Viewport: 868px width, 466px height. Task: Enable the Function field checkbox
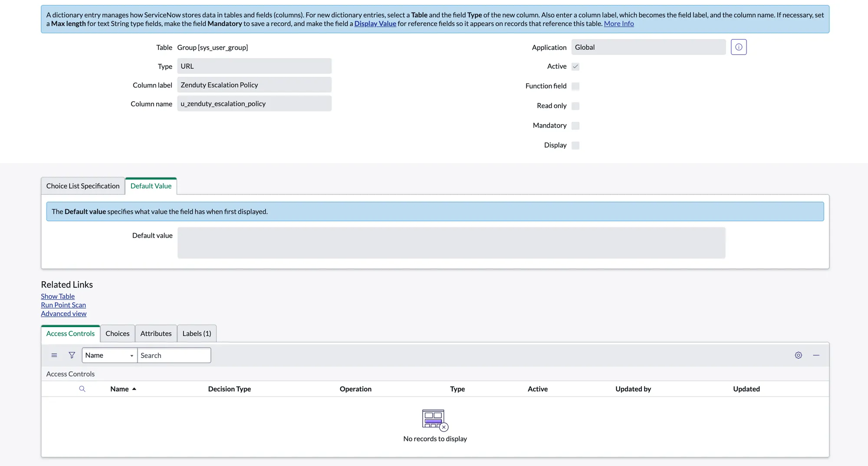point(575,86)
